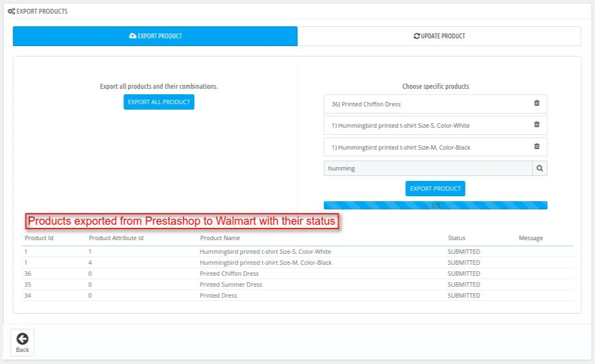Switch to the Export Product tab

(x=155, y=36)
